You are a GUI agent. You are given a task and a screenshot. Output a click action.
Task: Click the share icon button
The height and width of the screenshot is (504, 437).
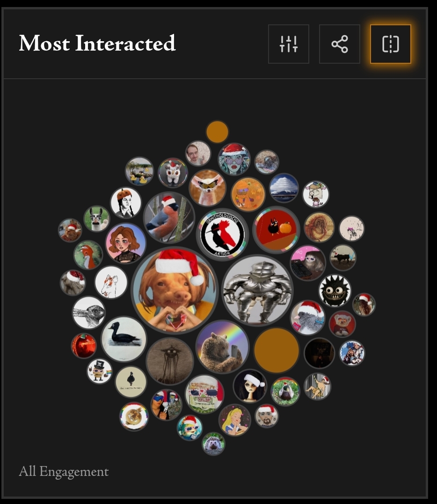[339, 44]
